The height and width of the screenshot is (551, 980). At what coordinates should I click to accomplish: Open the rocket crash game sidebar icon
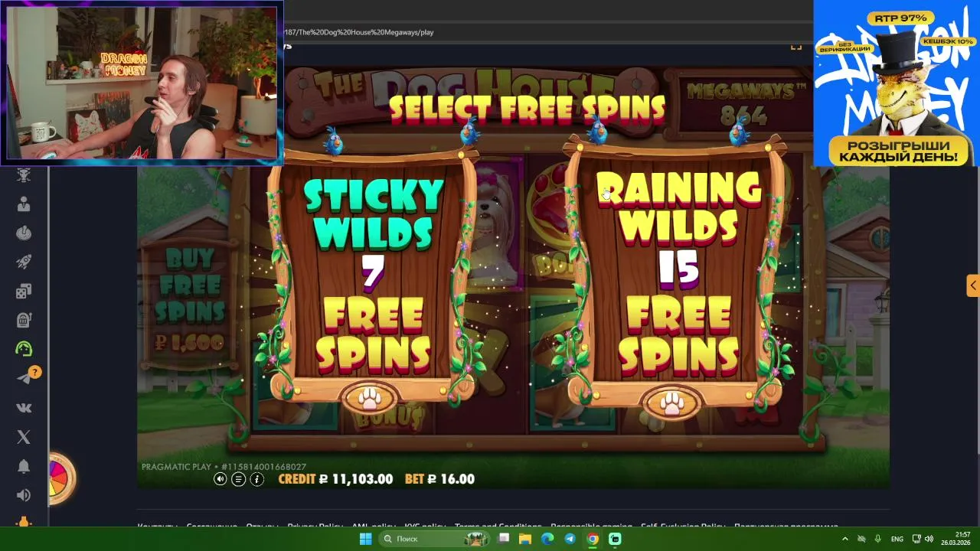point(24,262)
